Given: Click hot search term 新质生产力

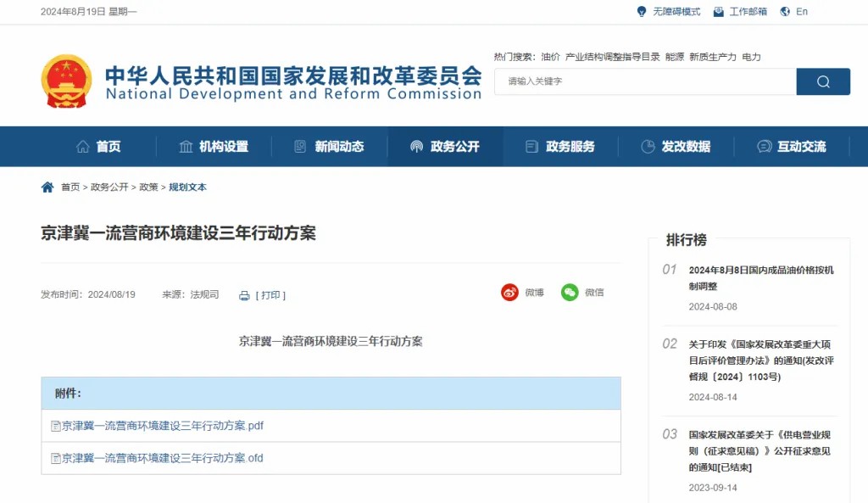Looking at the screenshot, I should point(712,57).
